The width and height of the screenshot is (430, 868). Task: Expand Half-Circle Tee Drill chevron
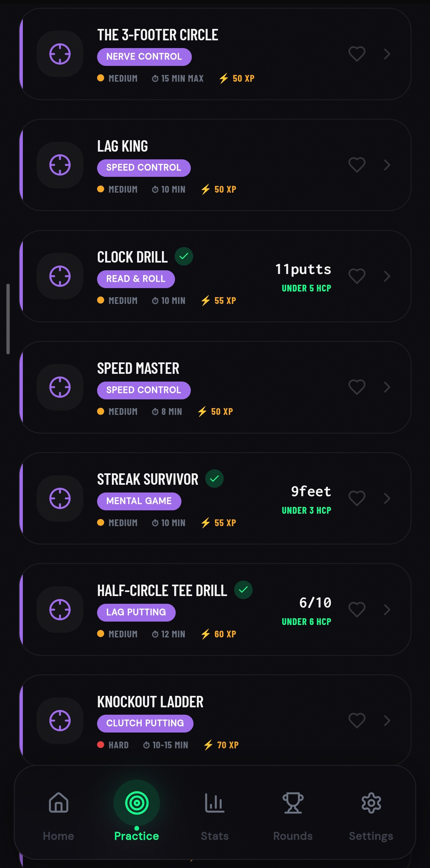[x=387, y=609]
